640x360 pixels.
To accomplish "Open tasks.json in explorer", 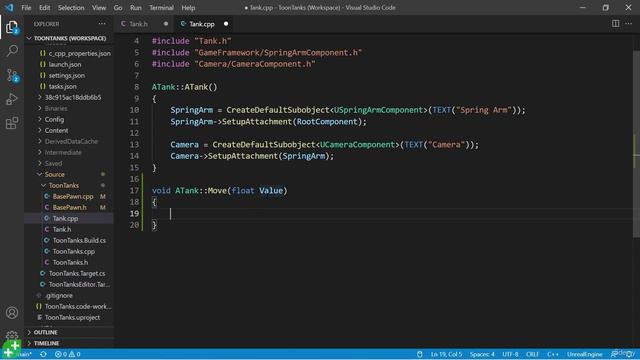I will point(69,87).
